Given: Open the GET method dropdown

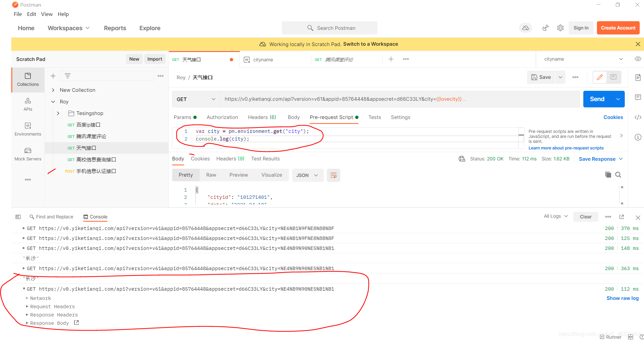Looking at the screenshot, I should coord(196,99).
